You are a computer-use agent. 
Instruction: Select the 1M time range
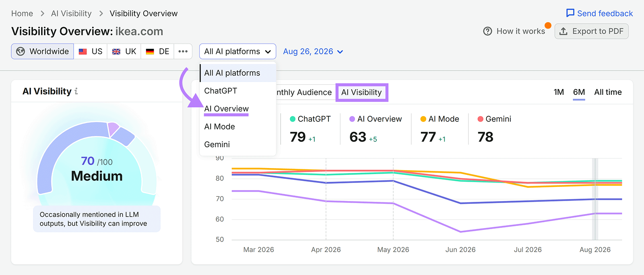pos(559,92)
